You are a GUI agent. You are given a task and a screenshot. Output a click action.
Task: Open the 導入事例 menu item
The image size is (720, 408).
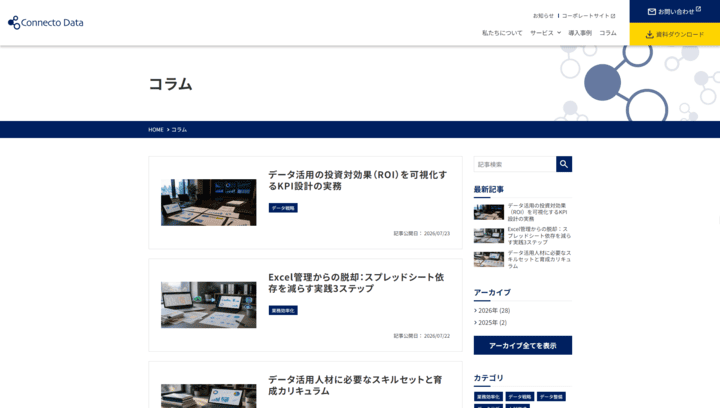[580, 33]
